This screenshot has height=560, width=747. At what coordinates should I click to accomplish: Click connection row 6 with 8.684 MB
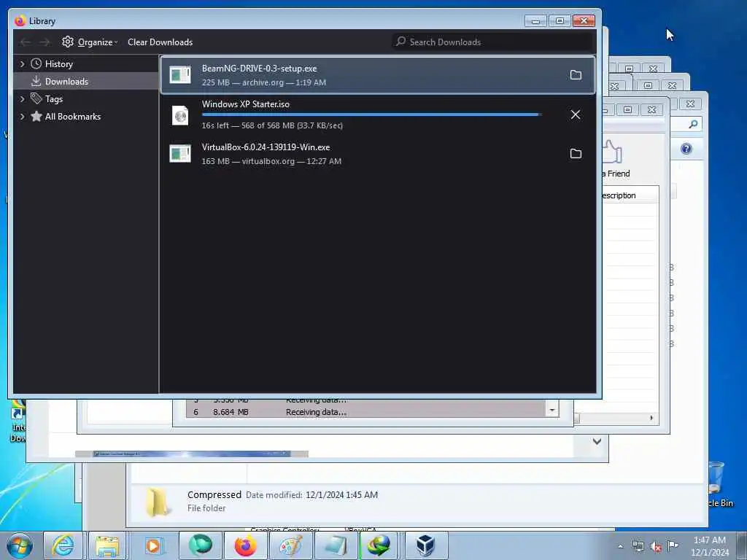[x=366, y=412]
